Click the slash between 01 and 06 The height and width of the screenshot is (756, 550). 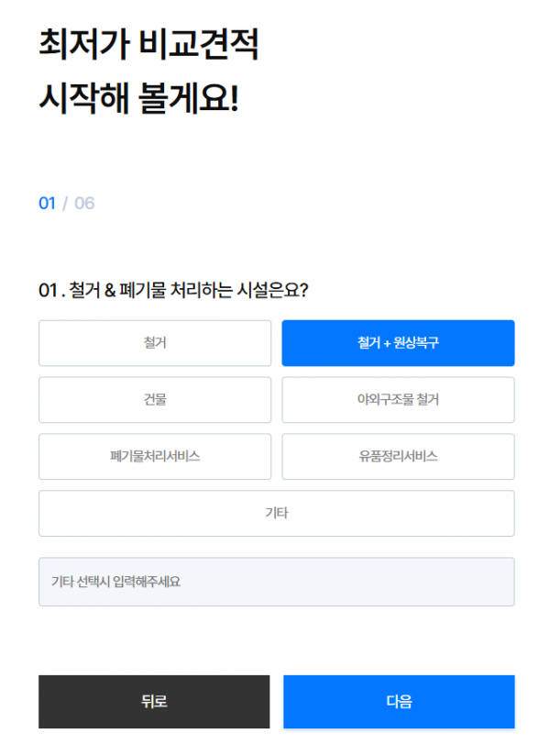[65, 203]
